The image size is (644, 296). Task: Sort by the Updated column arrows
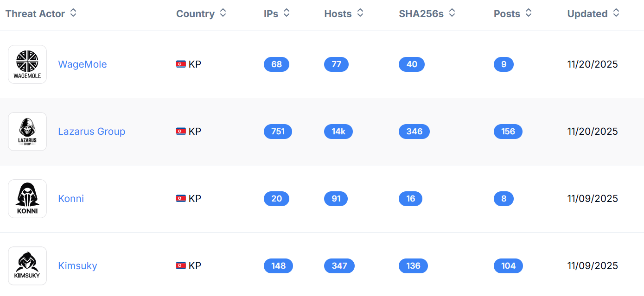(616, 13)
